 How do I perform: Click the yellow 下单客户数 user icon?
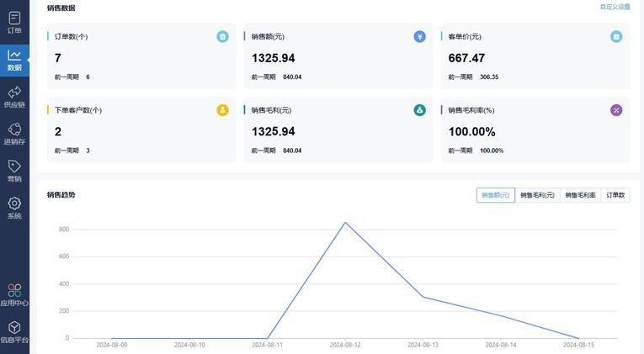[222, 110]
